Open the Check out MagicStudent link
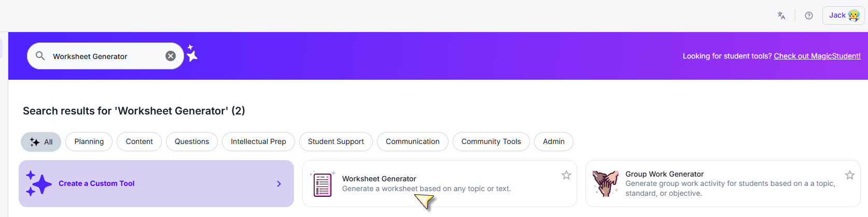Image resolution: width=868 pixels, height=217 pixels. tap(817, 56)
